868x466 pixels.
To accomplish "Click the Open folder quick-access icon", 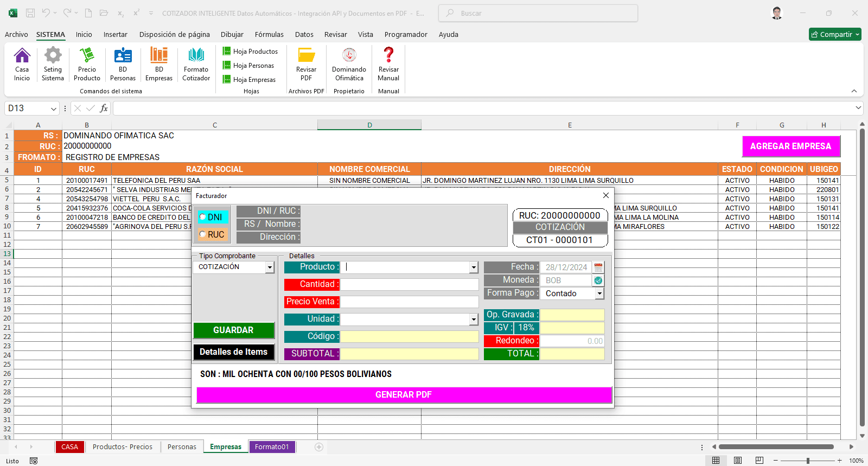I will point(104,13).
